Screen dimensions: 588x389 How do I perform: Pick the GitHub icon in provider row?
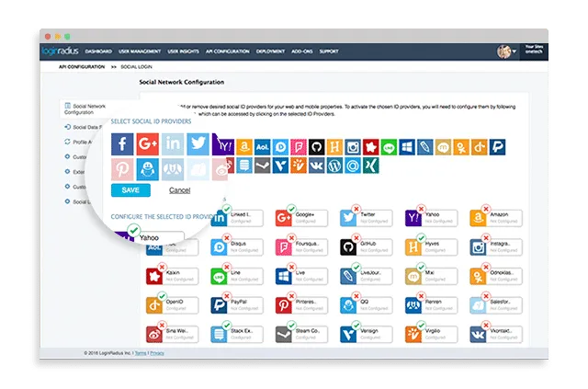pos(315,146)
